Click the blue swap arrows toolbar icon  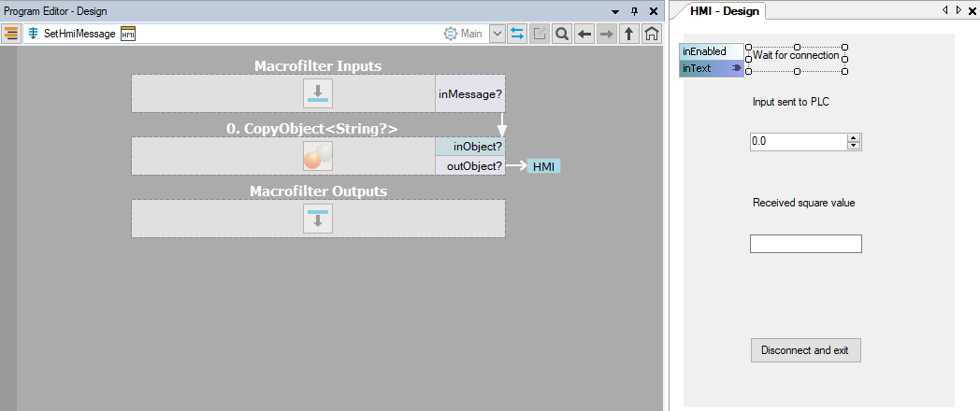[x=517, y=34]
